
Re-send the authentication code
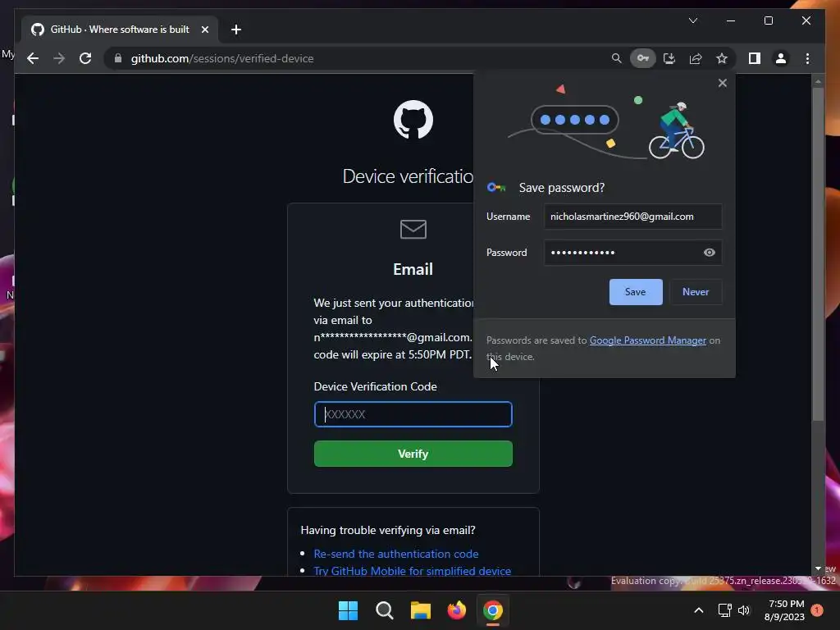click(396, 554)
